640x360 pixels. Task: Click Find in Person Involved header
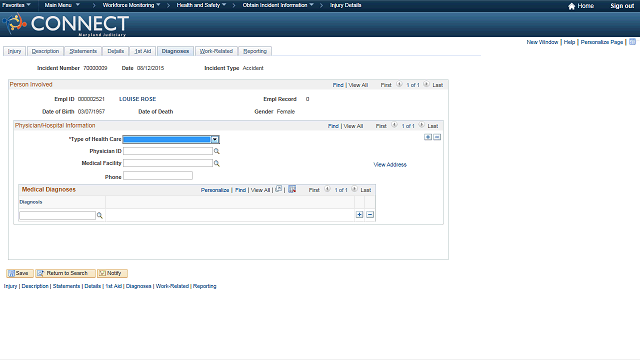point(338,85)
